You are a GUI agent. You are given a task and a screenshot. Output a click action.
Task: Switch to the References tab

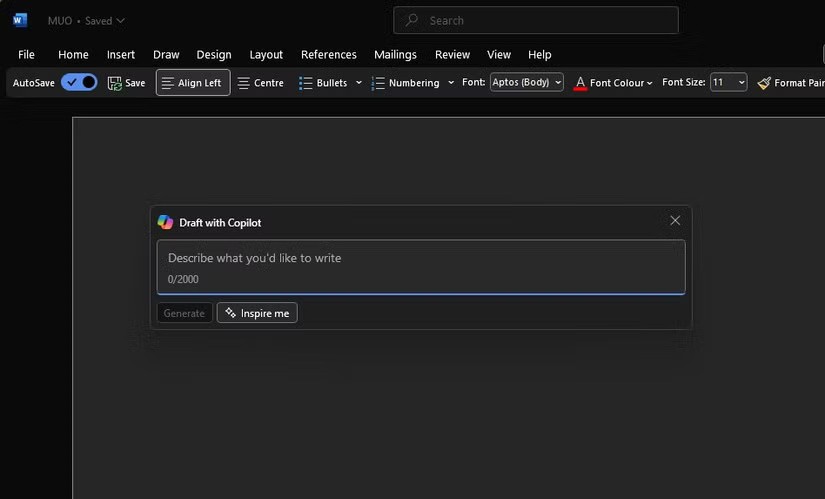coord(328,55)
